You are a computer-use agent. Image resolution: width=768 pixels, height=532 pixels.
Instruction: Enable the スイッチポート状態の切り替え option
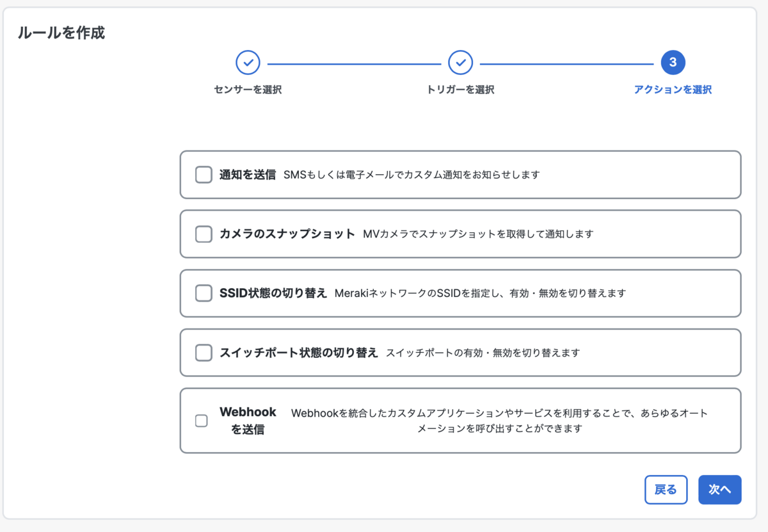click(x=203, y=353)
